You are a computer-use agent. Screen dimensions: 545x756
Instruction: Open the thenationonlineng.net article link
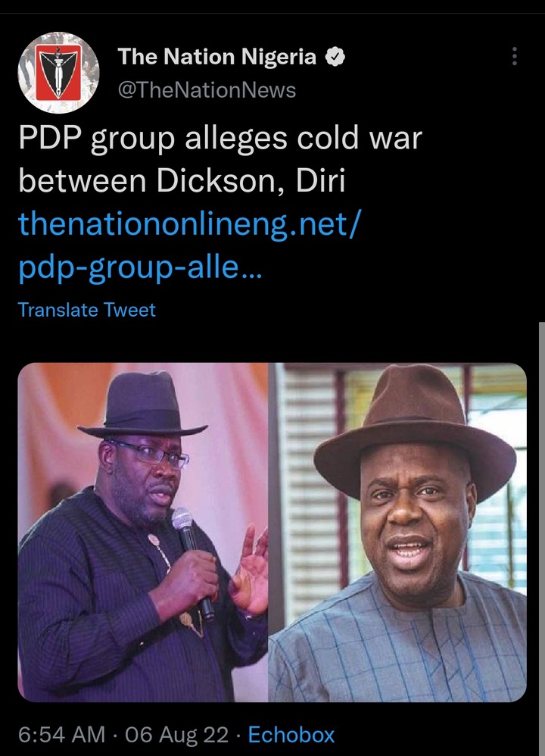189,225
